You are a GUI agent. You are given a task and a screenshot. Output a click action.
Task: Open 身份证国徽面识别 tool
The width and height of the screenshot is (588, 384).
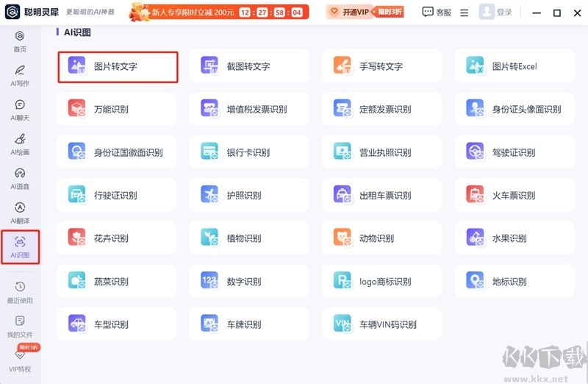(x=116, y=152)
